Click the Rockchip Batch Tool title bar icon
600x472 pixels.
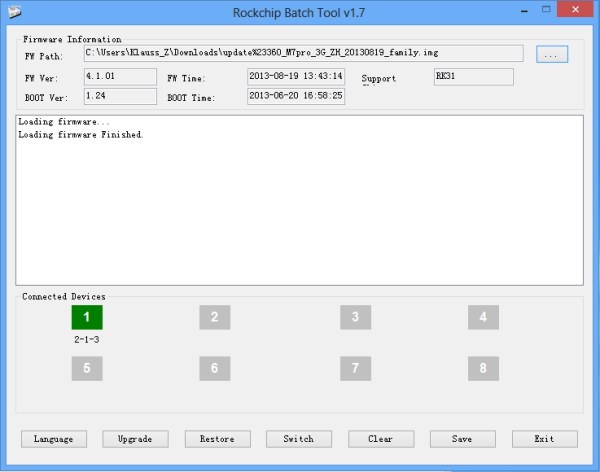tap(14, 11)
